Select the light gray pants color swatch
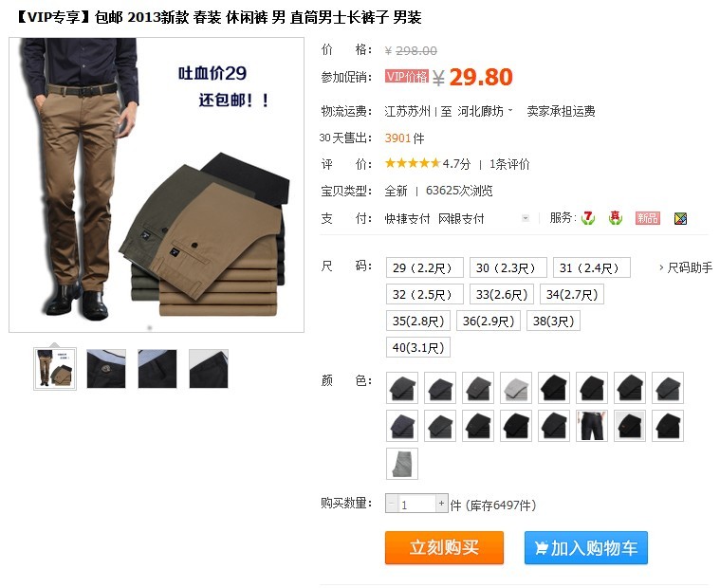This screenshot has height=588, width=720. pos(516,388)
